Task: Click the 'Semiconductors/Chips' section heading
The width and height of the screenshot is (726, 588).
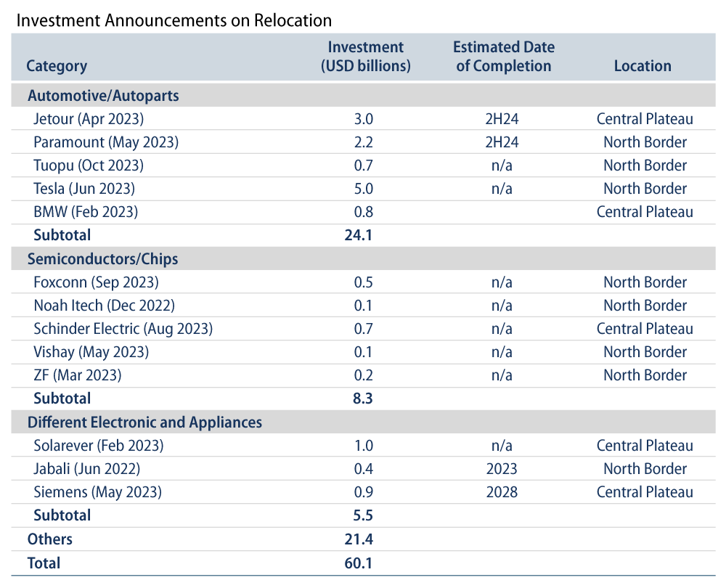Action: [103, 259]
